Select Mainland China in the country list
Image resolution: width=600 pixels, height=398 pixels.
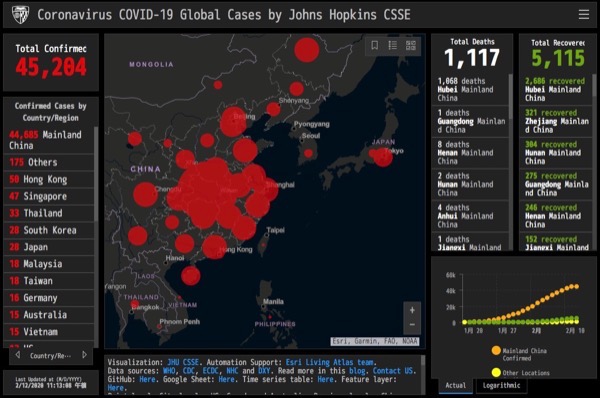click(x=49, y=140)
